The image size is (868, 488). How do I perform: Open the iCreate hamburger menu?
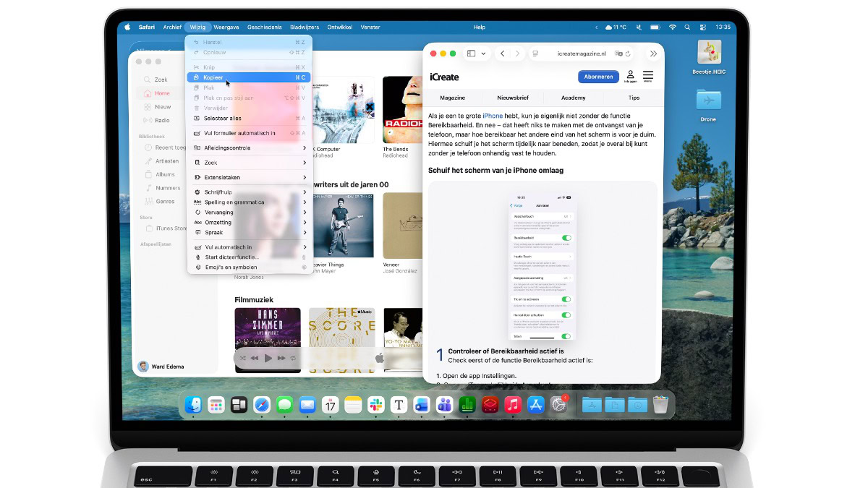coord(648,76)
